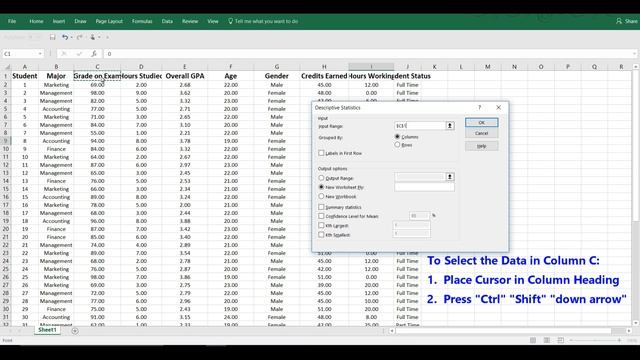Click the Share person icon
Screen dimensions: 640x360
click(x=619, y=21)
